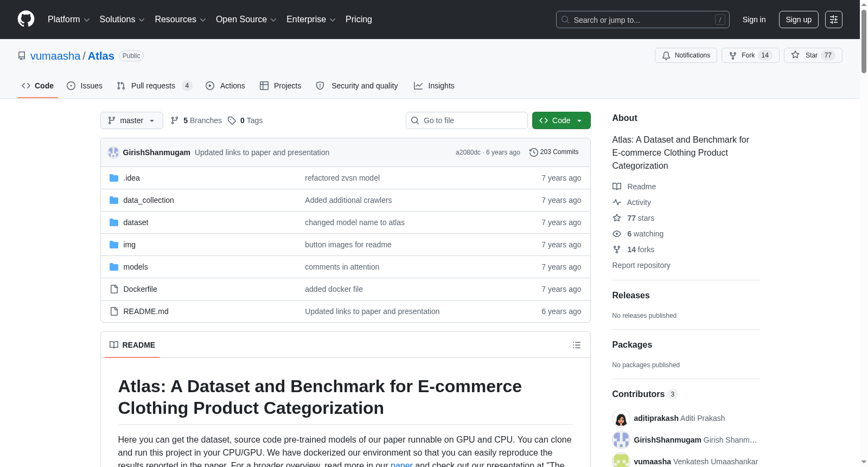This screenshot has height=467, width=868.
Task: Open the Pricing page
Action: tap(359, 20)
